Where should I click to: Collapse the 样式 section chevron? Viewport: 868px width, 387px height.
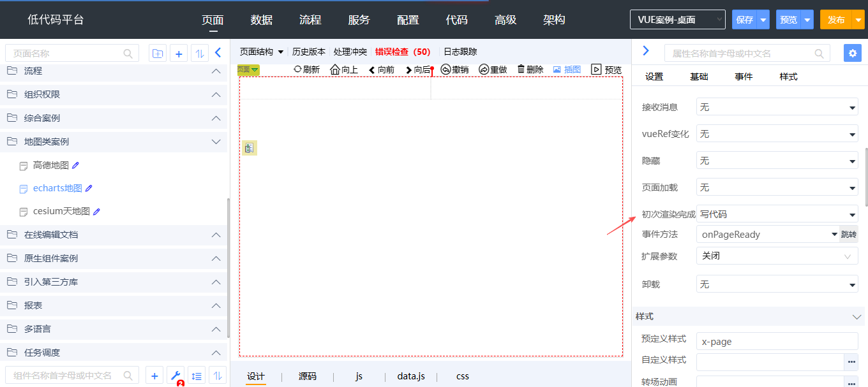pos(857,317)
